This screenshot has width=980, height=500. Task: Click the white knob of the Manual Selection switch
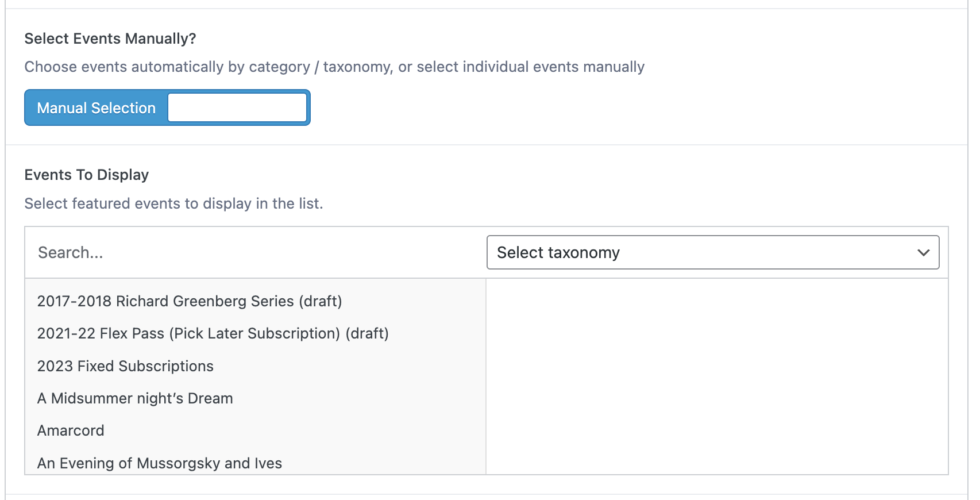point(237,107)
